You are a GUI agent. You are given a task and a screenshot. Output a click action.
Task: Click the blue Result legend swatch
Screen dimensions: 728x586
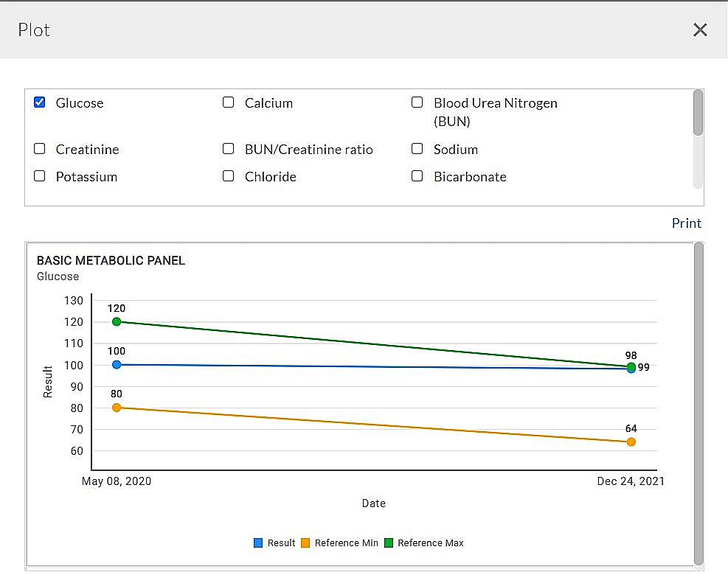(x=258, y=543)
